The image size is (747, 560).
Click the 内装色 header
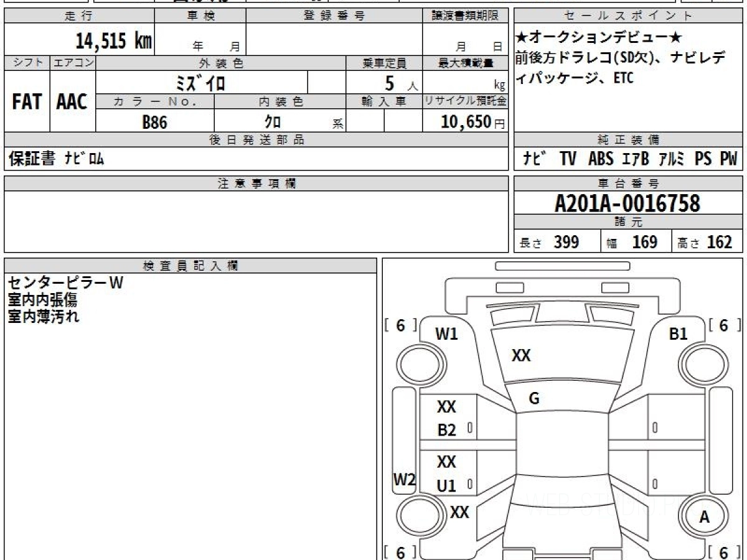(x=280, y=101)
